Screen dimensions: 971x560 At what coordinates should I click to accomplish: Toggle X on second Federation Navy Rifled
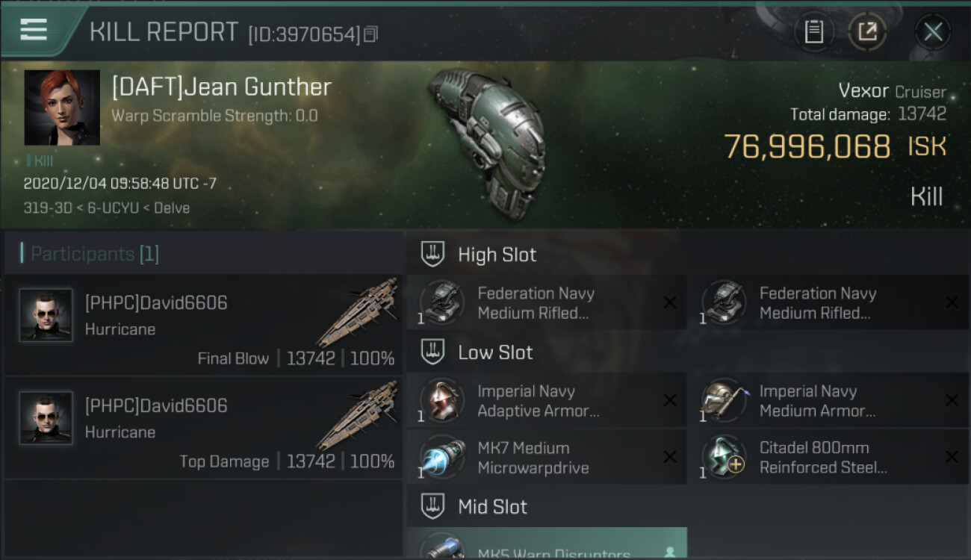(952, 302)
